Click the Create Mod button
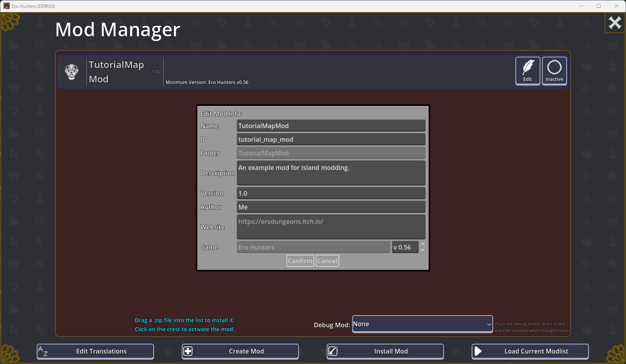 coord(240,352)
